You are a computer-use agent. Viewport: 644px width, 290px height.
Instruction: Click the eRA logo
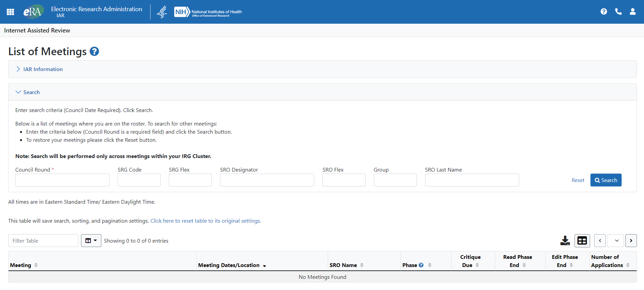33,12
